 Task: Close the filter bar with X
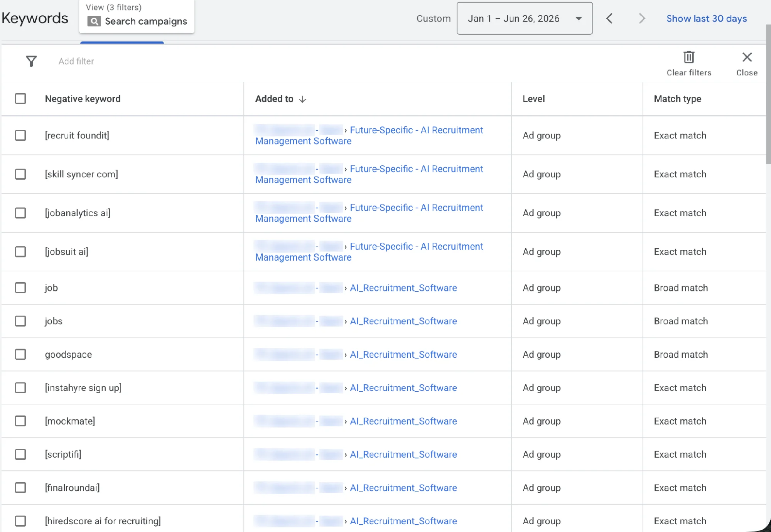[747, 57]
